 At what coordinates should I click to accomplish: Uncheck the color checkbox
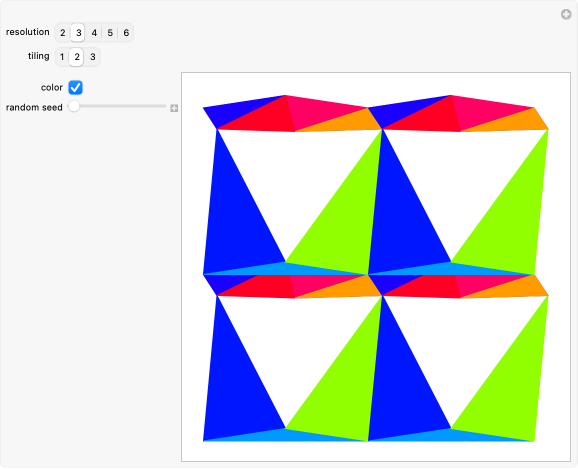point(76,87)
